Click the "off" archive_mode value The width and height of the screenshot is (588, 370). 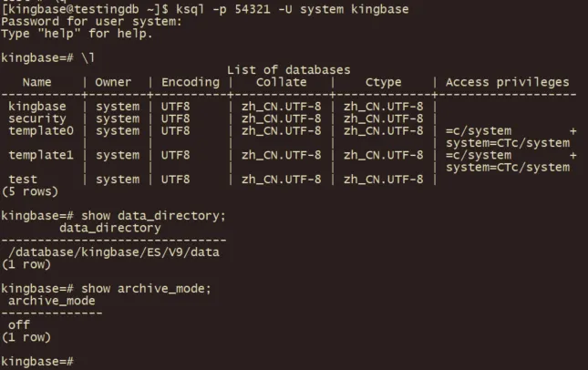coord(18,325)
